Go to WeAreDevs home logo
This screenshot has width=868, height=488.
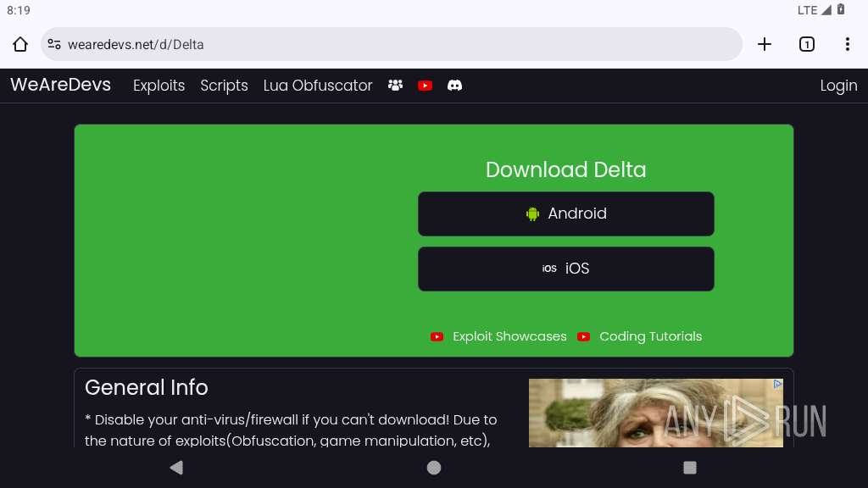coord(60,85)
